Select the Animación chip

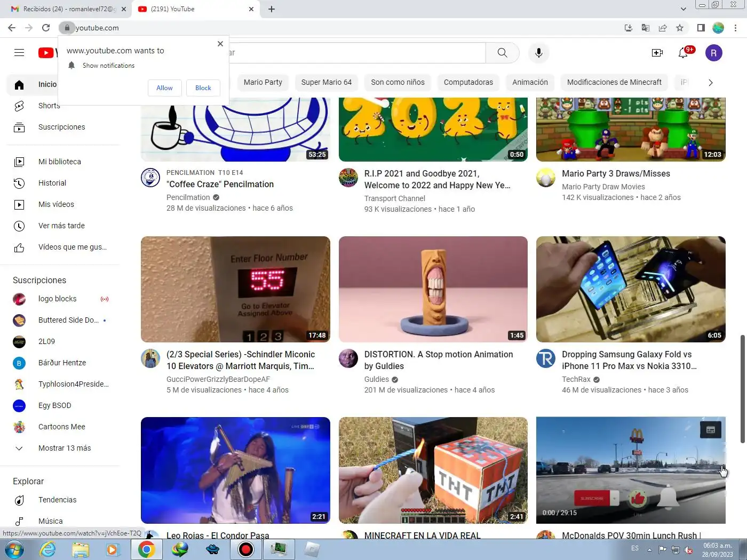pyautogui.click(x=530, y=82)
